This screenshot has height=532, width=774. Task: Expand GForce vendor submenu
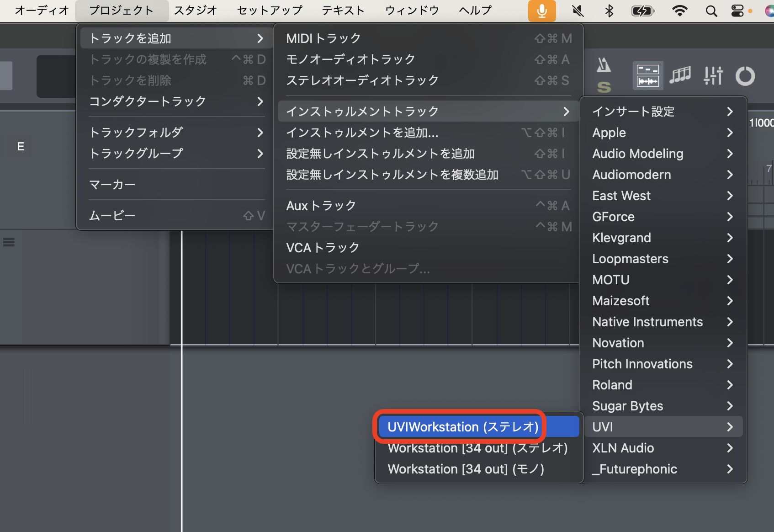coord(663,217)
